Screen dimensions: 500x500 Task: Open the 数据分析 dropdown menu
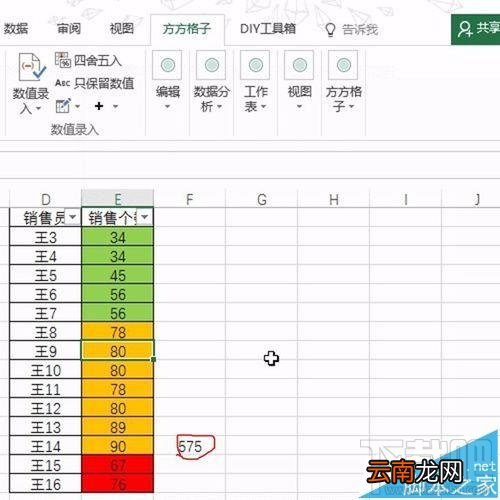click(x=219, y=107)
